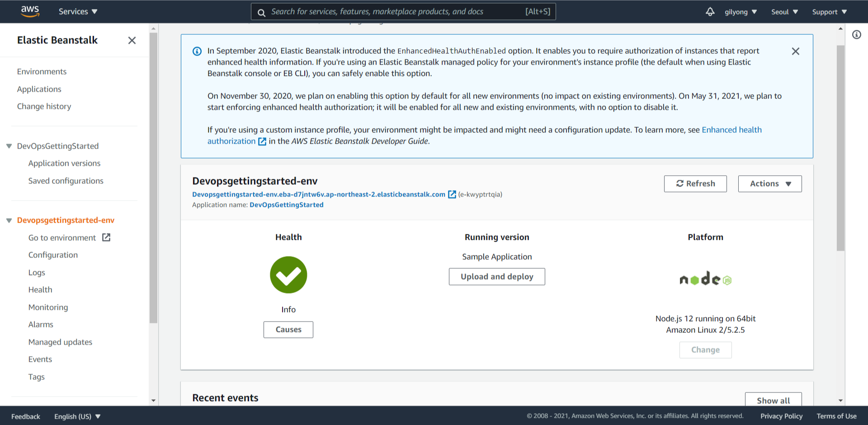Click the Causes button

288,330
